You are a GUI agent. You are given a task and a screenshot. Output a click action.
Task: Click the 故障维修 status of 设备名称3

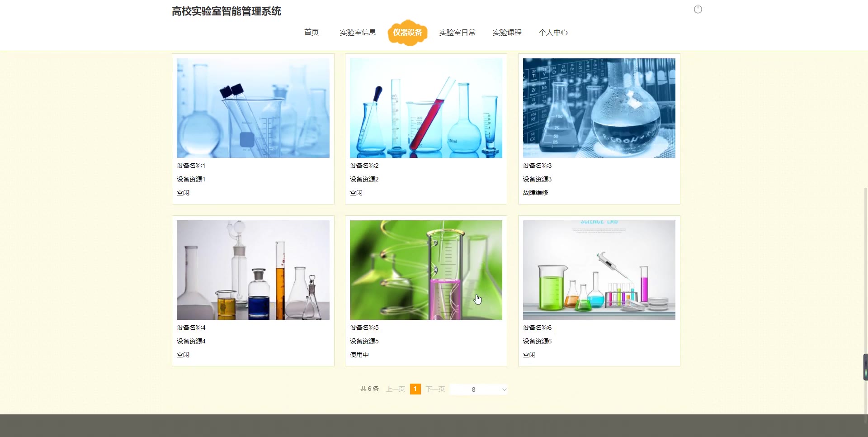pos(536,193)
